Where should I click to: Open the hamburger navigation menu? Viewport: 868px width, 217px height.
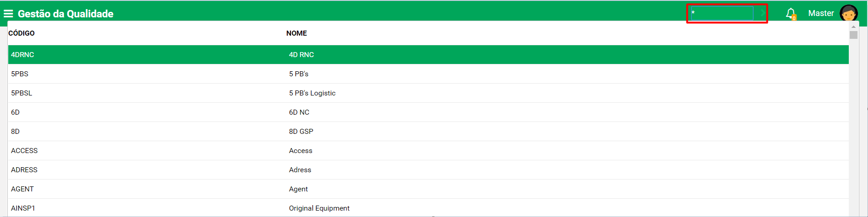coord(8,14)
